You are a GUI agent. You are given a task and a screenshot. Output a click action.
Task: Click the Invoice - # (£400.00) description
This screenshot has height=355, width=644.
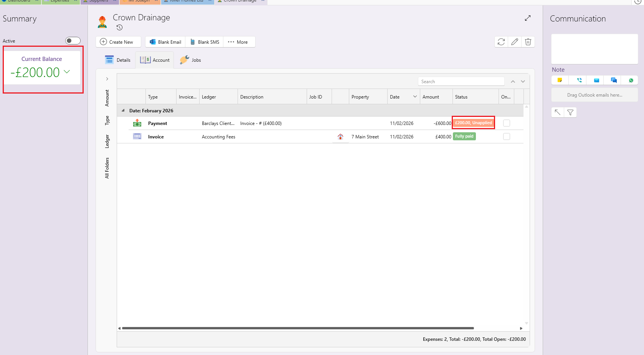pos(261,123)
